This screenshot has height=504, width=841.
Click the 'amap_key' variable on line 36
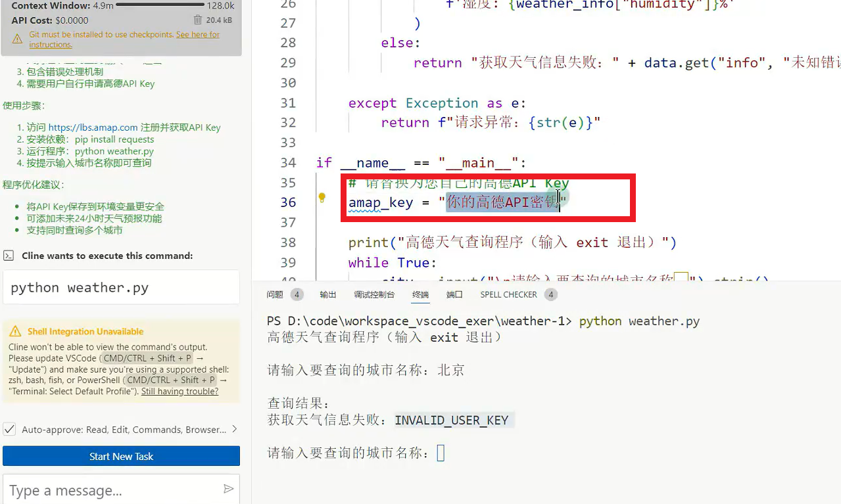381,202
